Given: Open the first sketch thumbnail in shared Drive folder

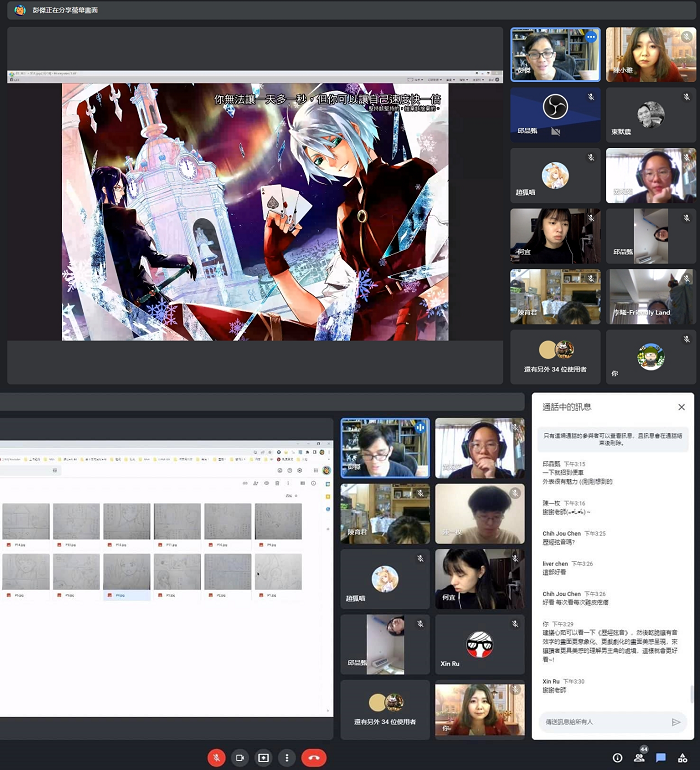Looking at the screenshot, I should coord(26,522).
